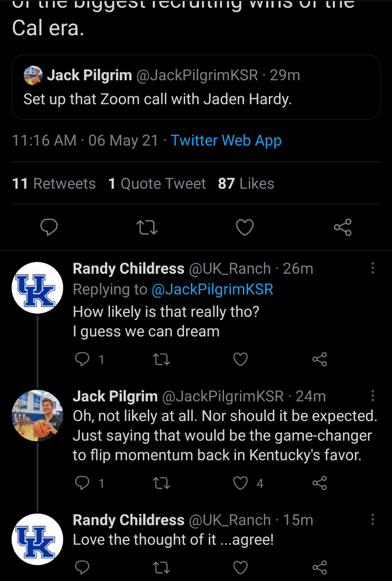Reply to Randy's 'How likely' tweet
This screenshot has width=392, height=581.
click(x=81, y=360)
